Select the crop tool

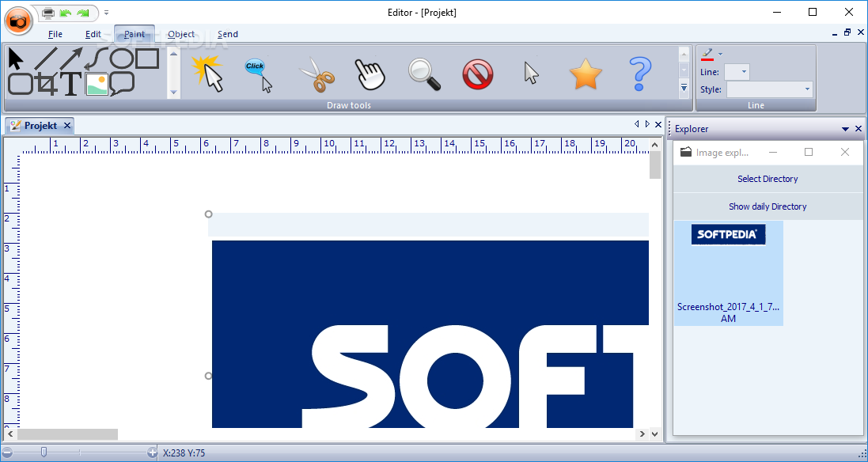click(x=47, y=84)
